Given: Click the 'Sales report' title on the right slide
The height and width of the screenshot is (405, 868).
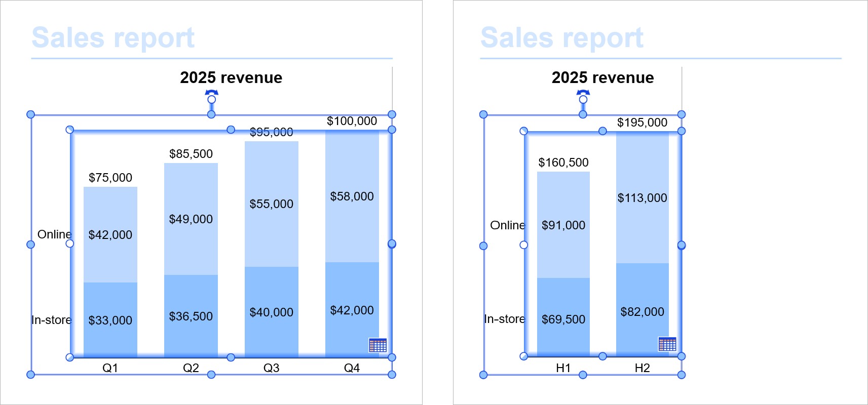Looking at the screenshot, I should 562,38.
